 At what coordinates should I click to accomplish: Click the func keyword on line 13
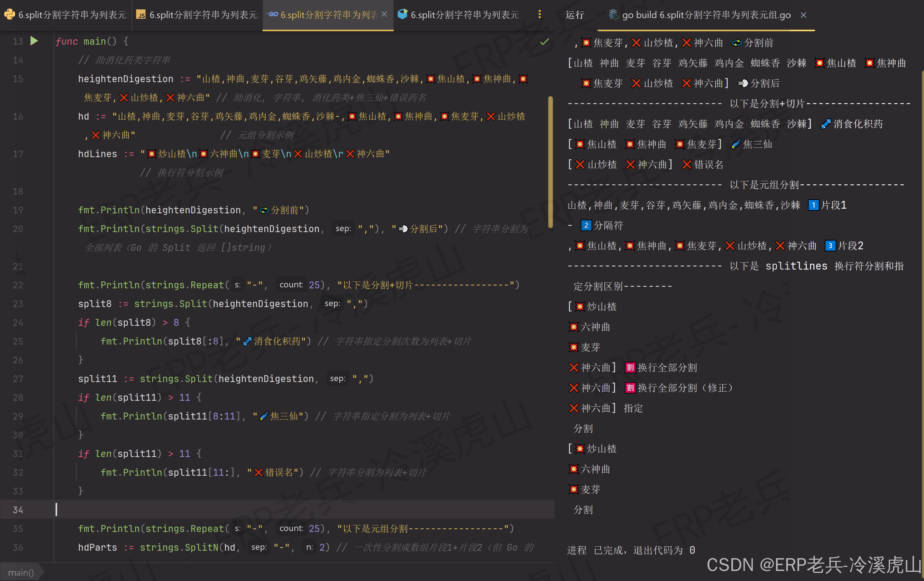(x=66, y=42)
